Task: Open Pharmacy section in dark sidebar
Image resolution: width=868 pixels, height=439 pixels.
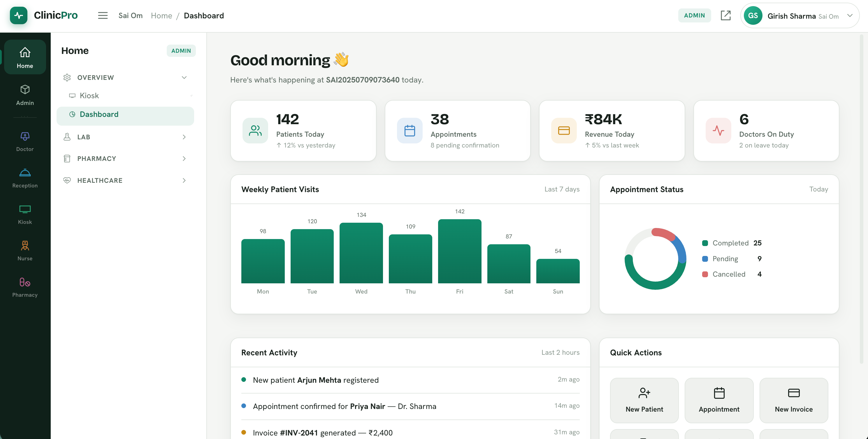Action: click(25, 287)
